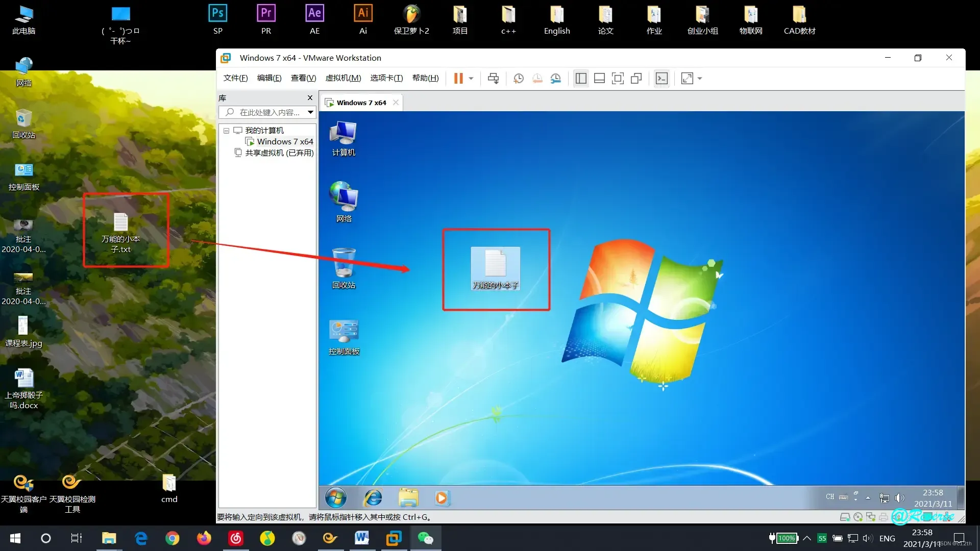This screenshot has width=980, height=551.
Task: Toggle the thumbnail bar view
Action: 599,78
